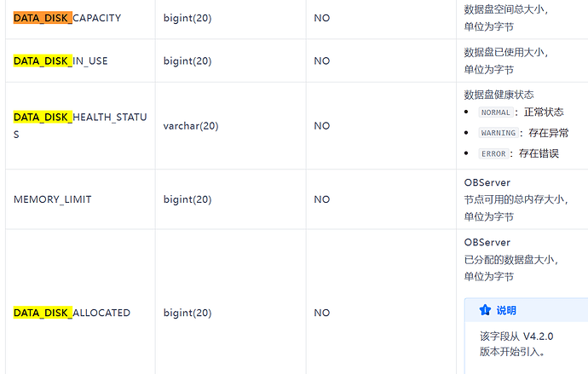This screenshot has height=374, width=588.
Task: Click the star icon beside 说明
Action: pos(485,310)
